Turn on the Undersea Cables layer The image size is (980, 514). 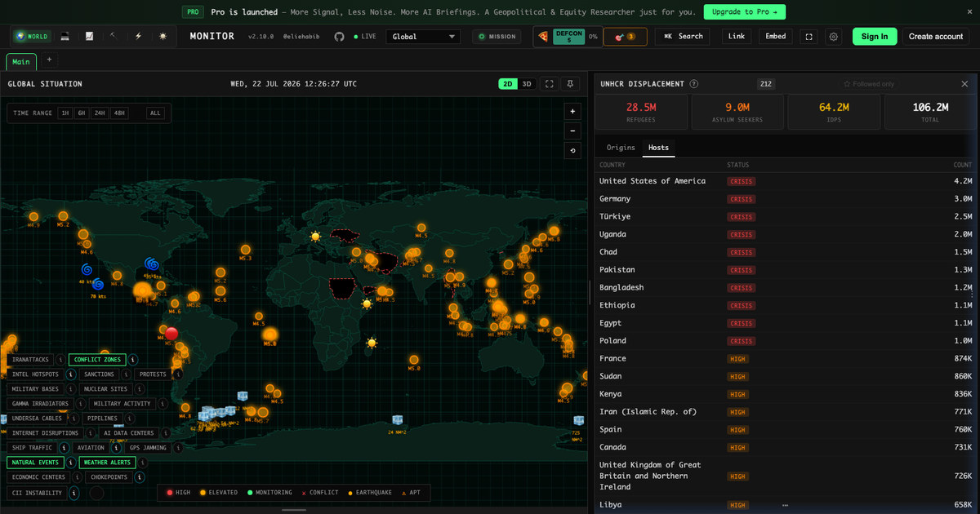coord(37,419)
